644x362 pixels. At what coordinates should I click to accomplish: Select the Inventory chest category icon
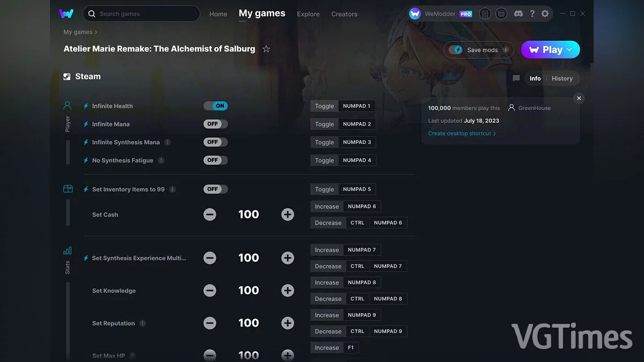68,189
